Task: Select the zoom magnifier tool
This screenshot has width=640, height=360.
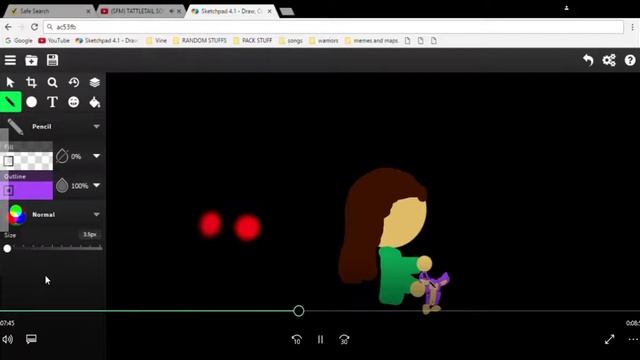Action: pos(52,82)
